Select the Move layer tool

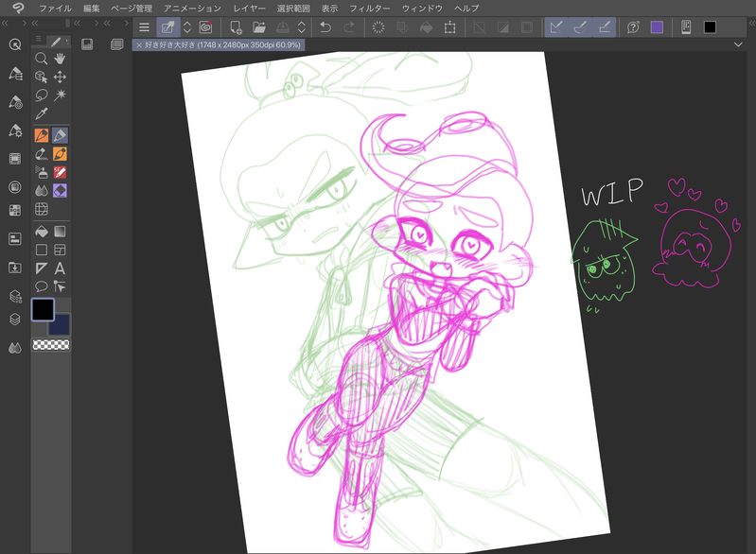60,78
